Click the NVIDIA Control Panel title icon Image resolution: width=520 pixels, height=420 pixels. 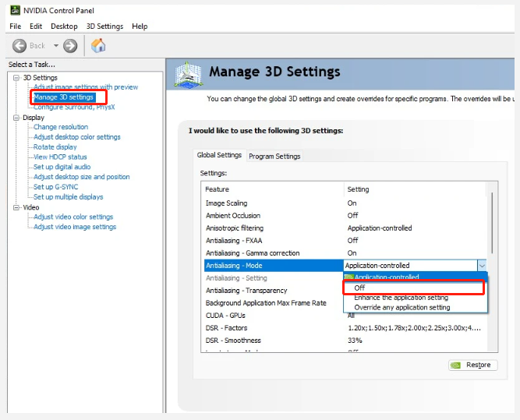[x=16, y=10]
